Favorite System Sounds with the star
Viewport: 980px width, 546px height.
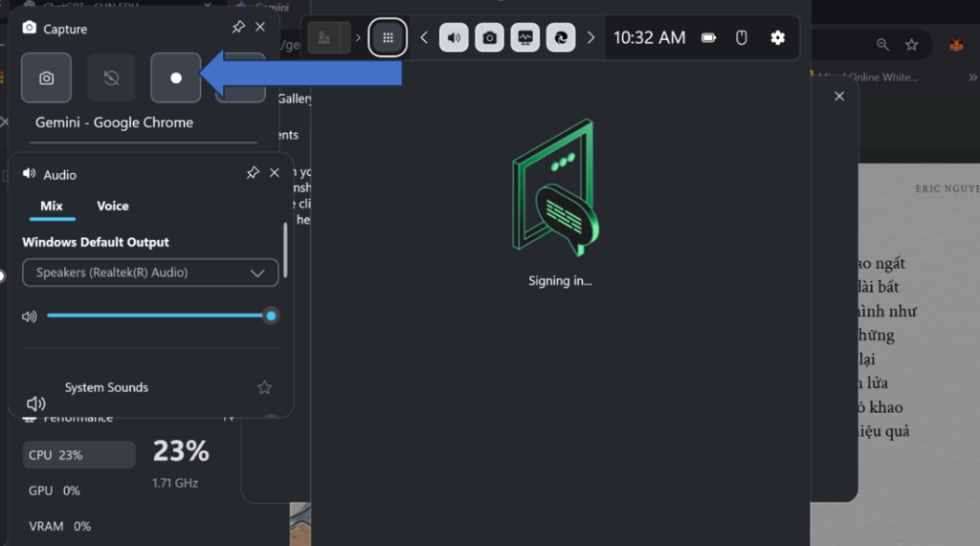pos(265,387)
